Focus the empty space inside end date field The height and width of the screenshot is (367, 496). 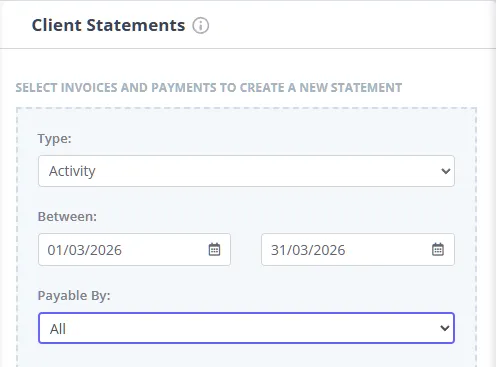click(x=388, y=250)
